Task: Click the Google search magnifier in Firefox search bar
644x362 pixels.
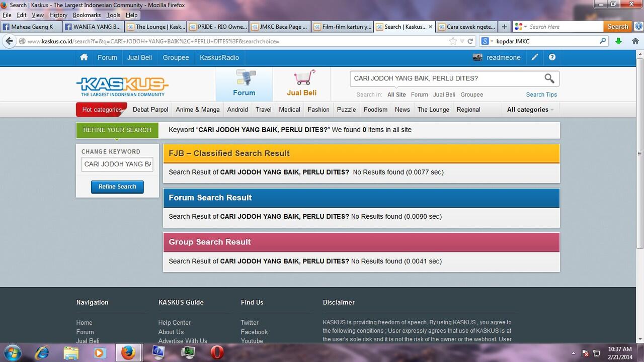Action: [602, 41]
